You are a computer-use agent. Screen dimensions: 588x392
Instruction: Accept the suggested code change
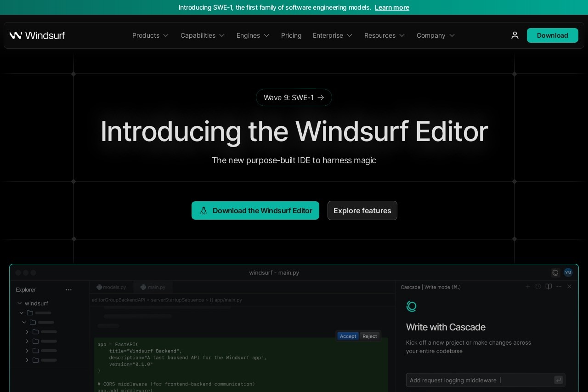[348, 336]
